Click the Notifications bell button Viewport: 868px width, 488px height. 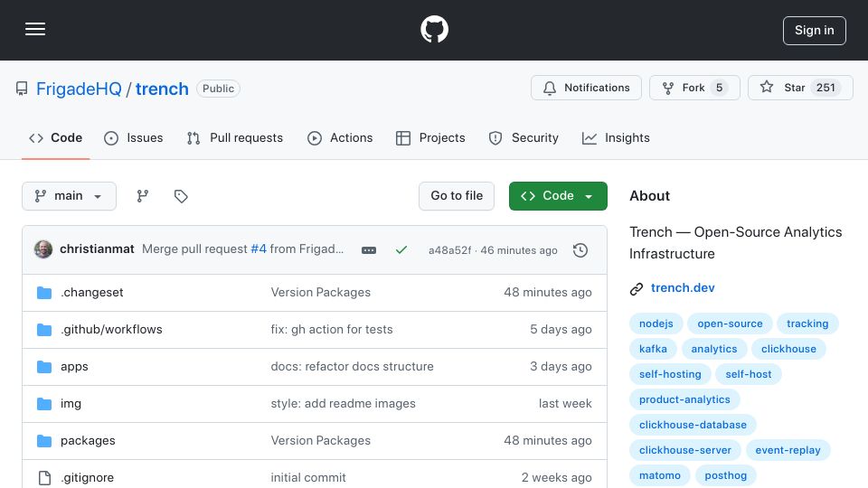tap(586, 88)
